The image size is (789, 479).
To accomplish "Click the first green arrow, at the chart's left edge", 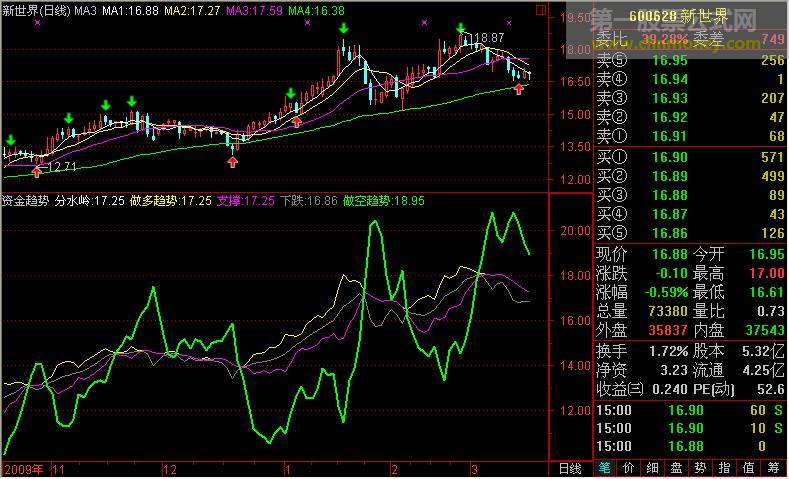I will click(11, 140).
